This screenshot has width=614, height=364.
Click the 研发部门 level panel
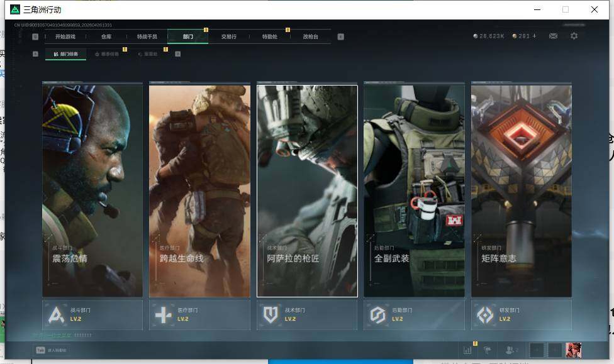pos(522,315)
